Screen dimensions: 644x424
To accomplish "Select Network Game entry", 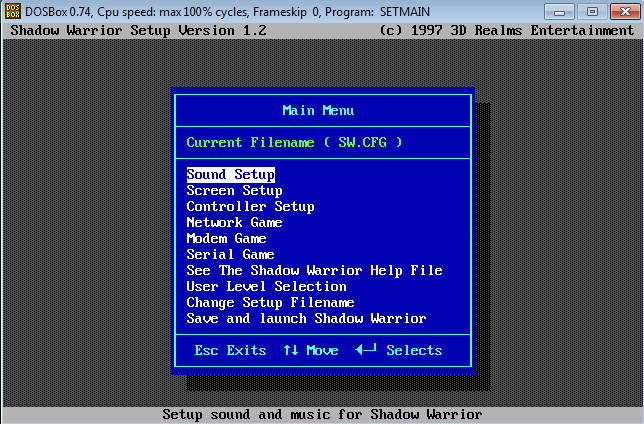I will (x=235, y=223).
